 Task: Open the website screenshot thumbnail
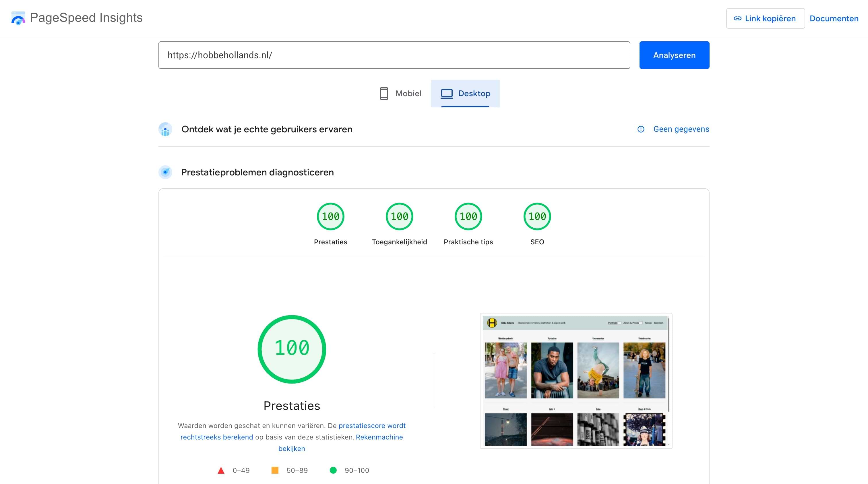pyautogui.click(x=576, y=381)
